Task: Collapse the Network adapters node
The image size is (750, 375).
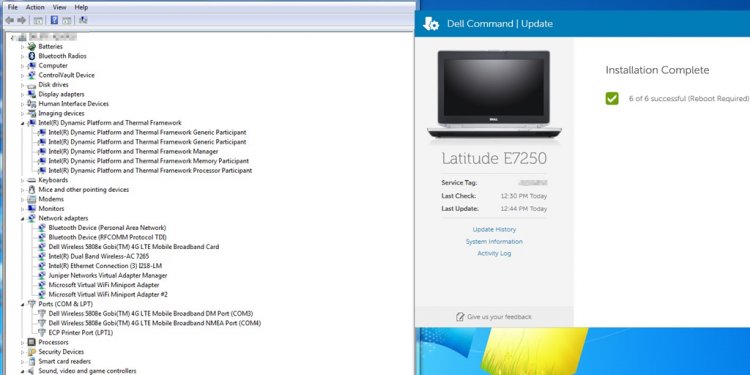Action: (22, 219)
